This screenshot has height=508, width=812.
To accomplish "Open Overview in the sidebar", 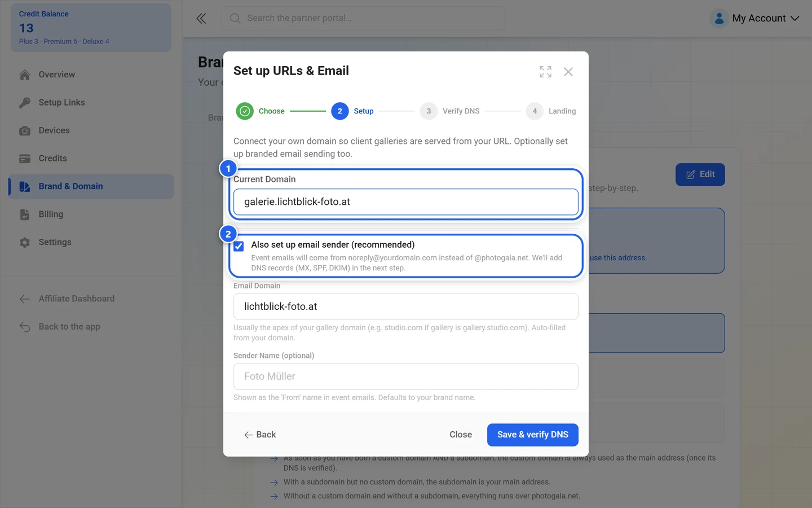I will tap(91, 75).
